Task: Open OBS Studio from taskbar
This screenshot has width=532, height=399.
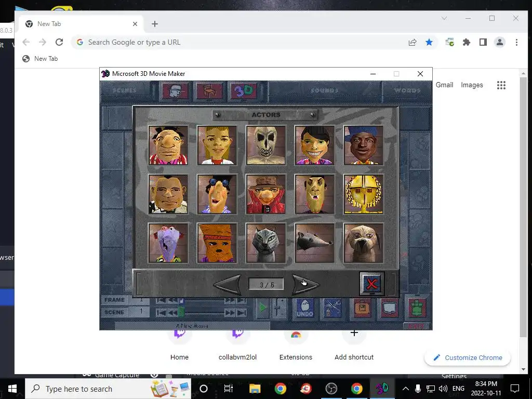Action: pyautogui.click(x=331, y=389)
